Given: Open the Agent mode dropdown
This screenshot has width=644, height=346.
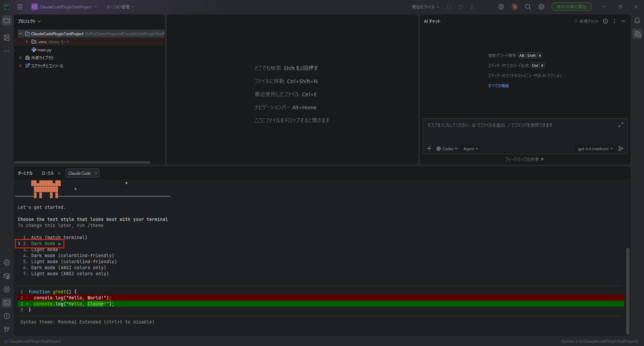Looking at the screenshot, I should click(471, 149).
